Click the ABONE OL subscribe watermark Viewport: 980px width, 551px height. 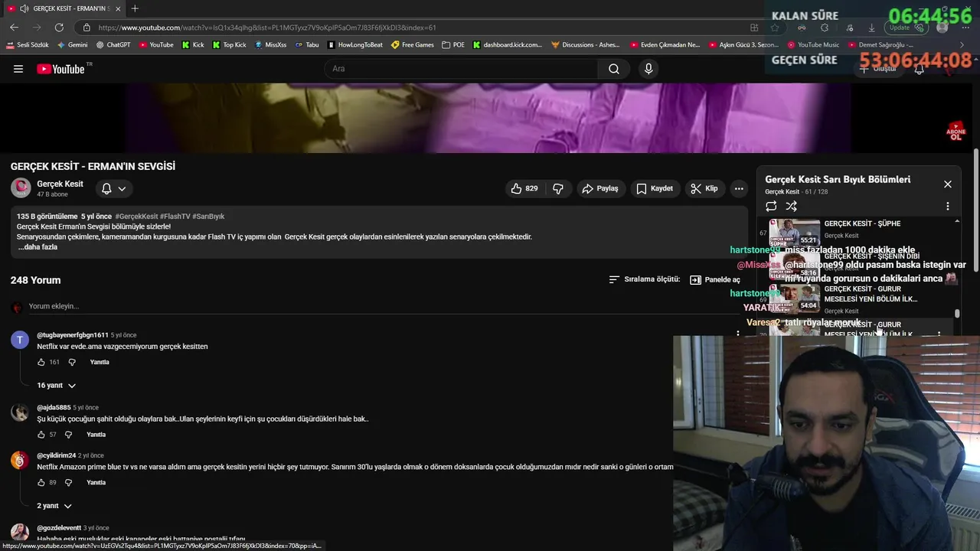click(x=956, y=132)
